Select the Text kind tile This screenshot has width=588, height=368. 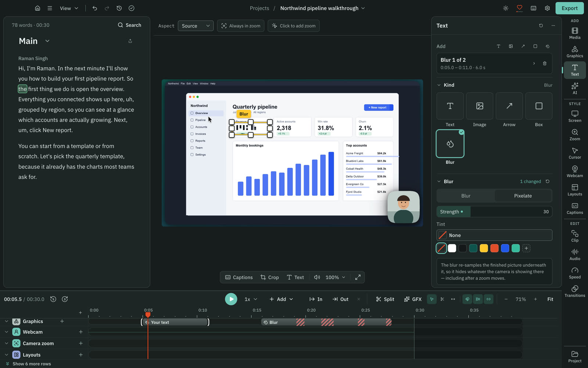tap(450, 106)
